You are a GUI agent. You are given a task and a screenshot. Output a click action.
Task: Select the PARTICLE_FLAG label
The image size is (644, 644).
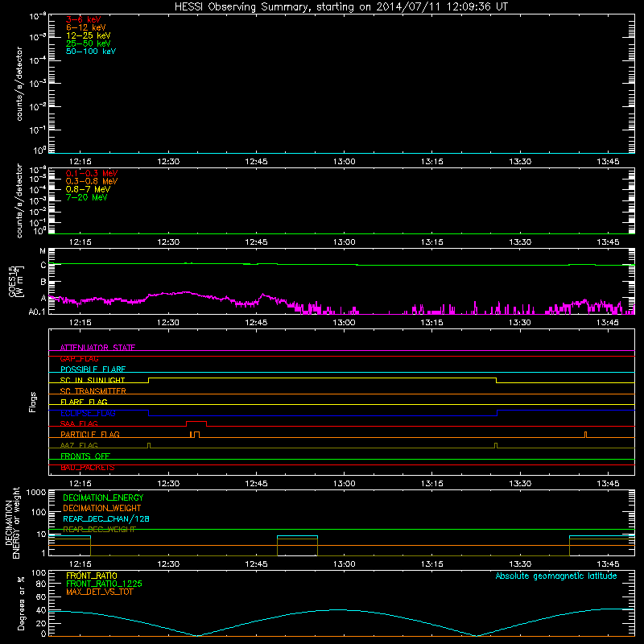pos(90,434)
